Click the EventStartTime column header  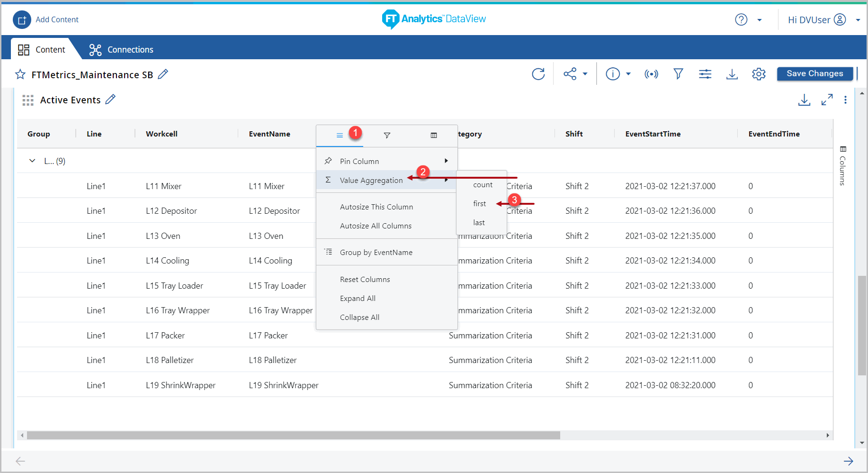[x=653, y=134]
